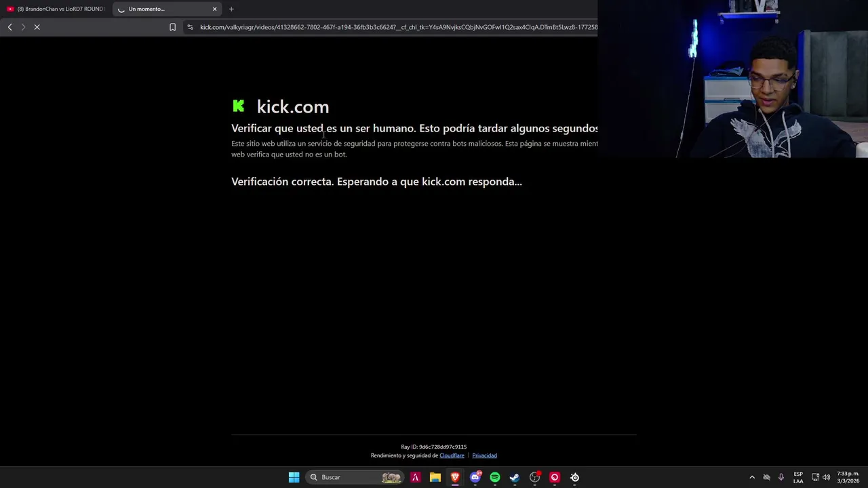Close the 'Un momento...' tab

pos(214,9)
